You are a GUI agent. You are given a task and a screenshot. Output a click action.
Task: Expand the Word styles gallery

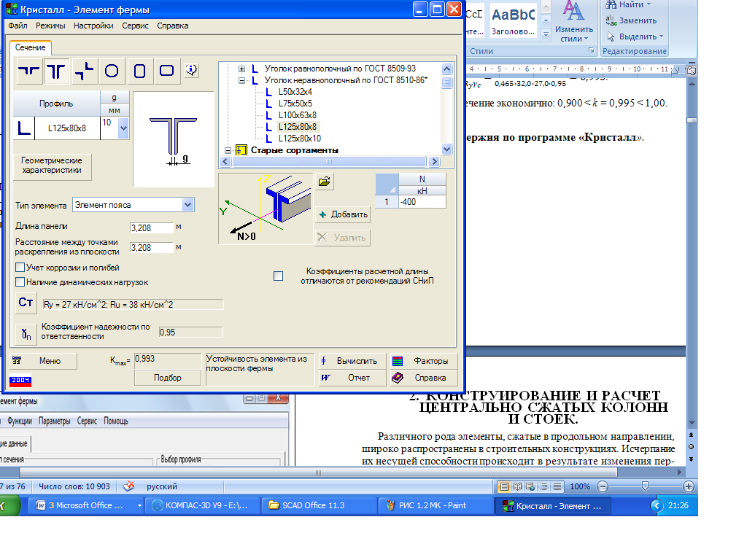click(x=546, y=34)
